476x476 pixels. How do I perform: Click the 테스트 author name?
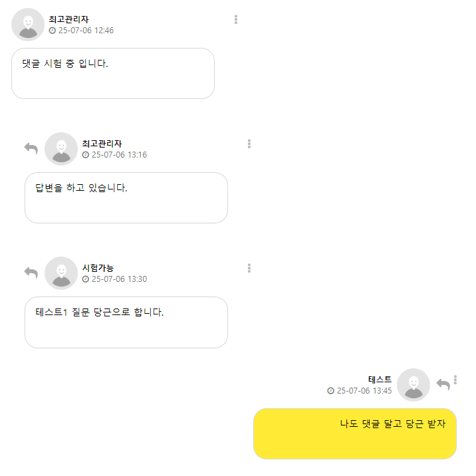pos(380,380)
